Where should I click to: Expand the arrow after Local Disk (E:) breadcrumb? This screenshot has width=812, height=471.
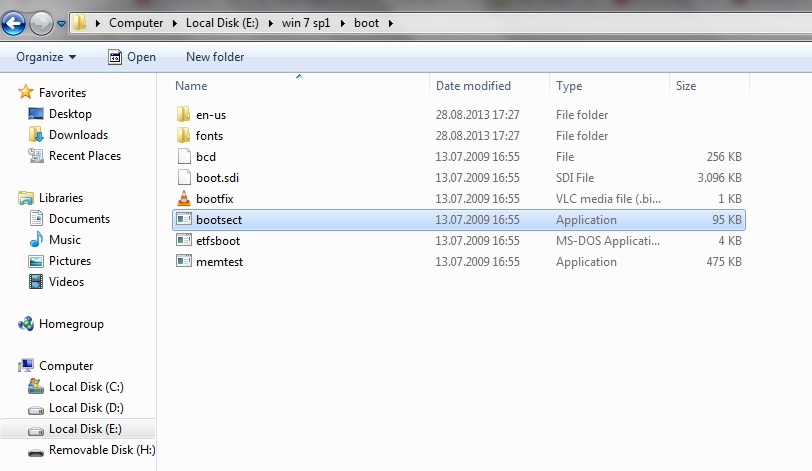[270, 23]
